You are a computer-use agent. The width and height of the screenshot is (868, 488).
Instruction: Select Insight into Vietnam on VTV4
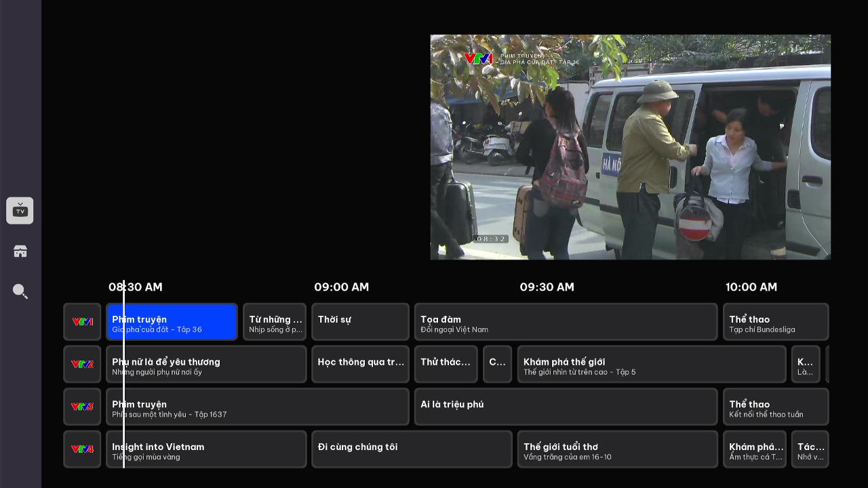point(206,449)
